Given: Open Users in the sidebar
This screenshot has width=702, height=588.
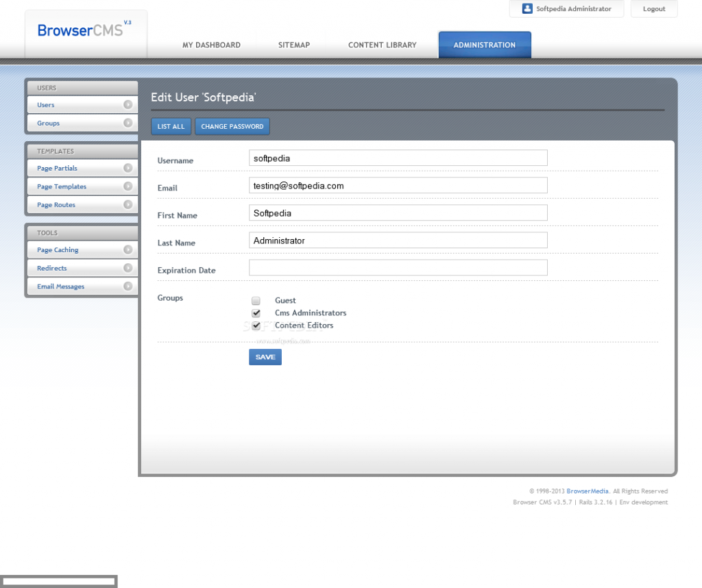Looking at the screenshot, I should (82, 105).
